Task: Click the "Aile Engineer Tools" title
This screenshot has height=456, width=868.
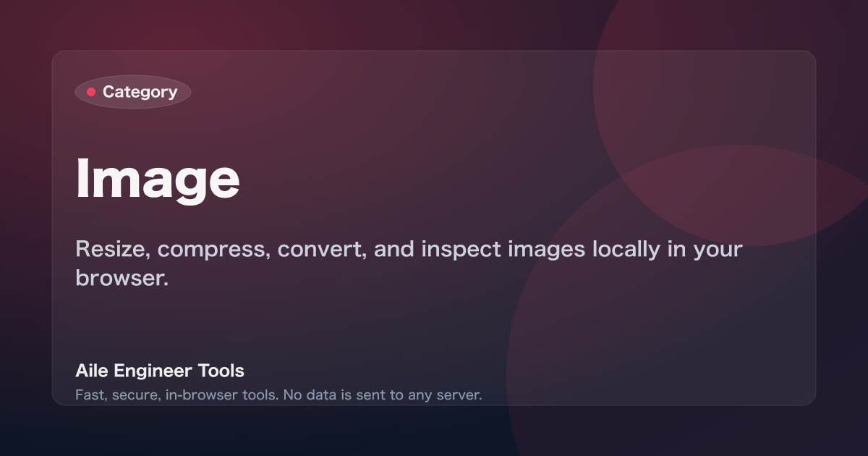Action: pyautogui.click(x=160, y=371)
